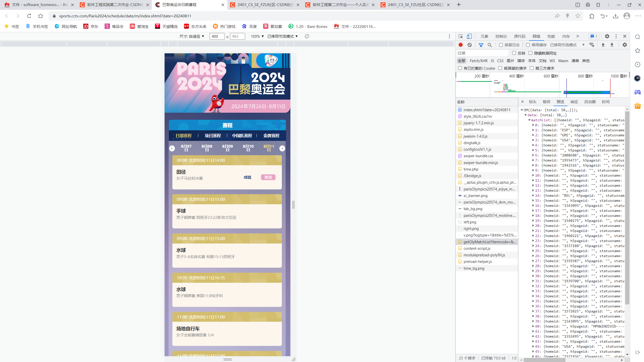The image size is (644, 362).
Task: Open 成绩 for 女子马拉松决赛
Action: (x=247, y=177)
